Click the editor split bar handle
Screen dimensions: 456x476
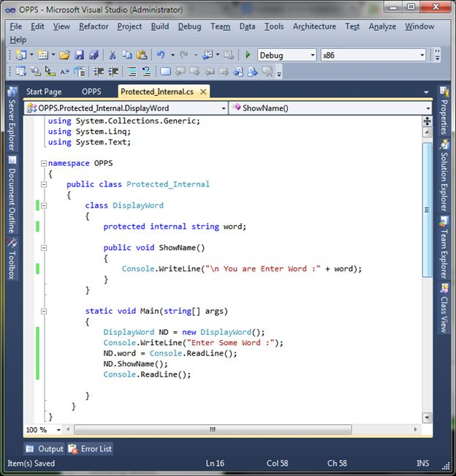pyautogui.click(x=427, y=121)
